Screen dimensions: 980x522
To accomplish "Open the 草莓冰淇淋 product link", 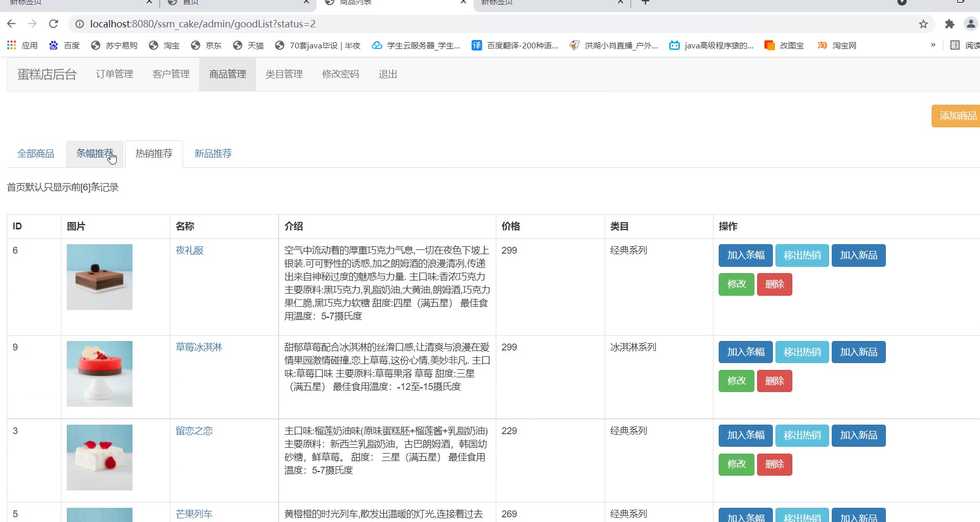I will [x=199, y=347].
